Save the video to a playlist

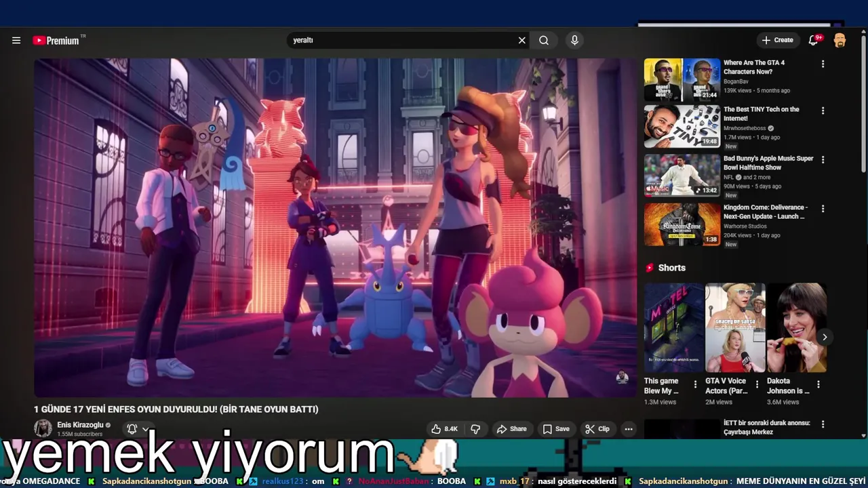[x=556, y=429]
